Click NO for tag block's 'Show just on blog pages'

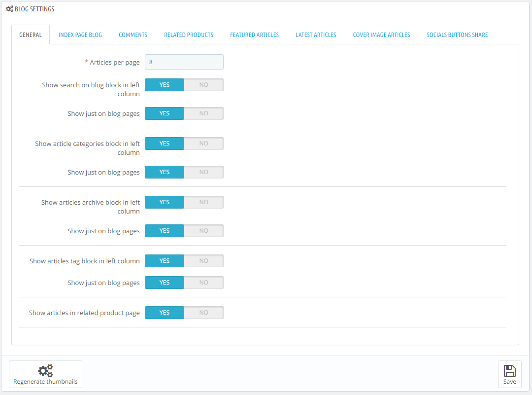(x=204, y=283)
